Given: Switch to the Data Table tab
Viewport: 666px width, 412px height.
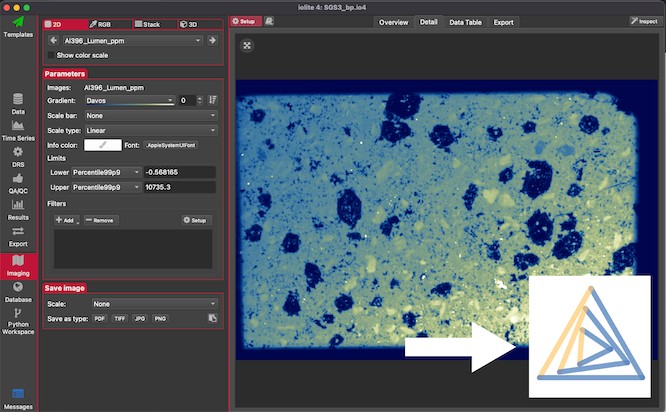Looking at the screenshot, I should 466,23.
